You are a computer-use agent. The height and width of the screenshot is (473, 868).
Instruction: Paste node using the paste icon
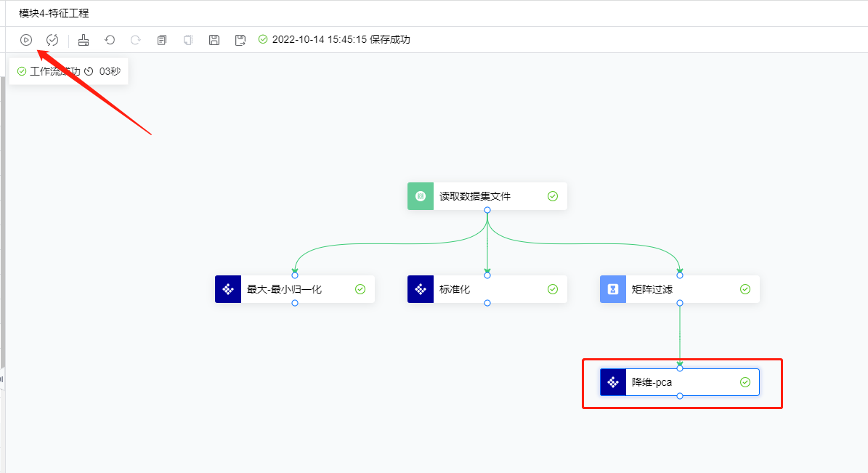pyautogui.click(x=188, y=40)
